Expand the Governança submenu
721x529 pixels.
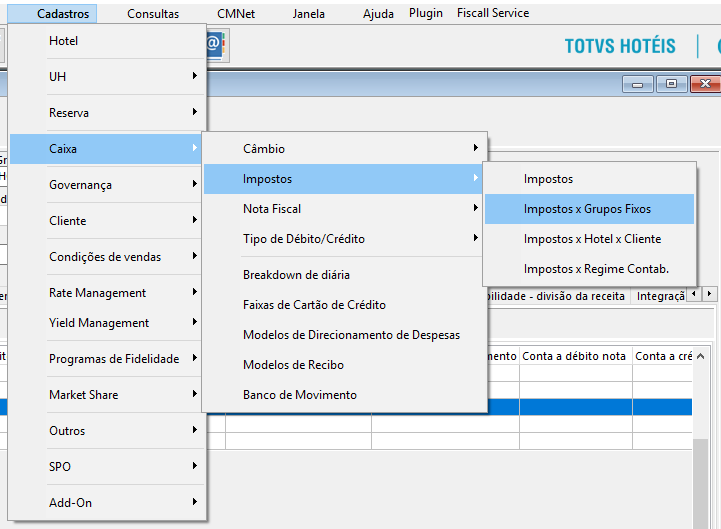pyautogui.click(x=107, y=184)
